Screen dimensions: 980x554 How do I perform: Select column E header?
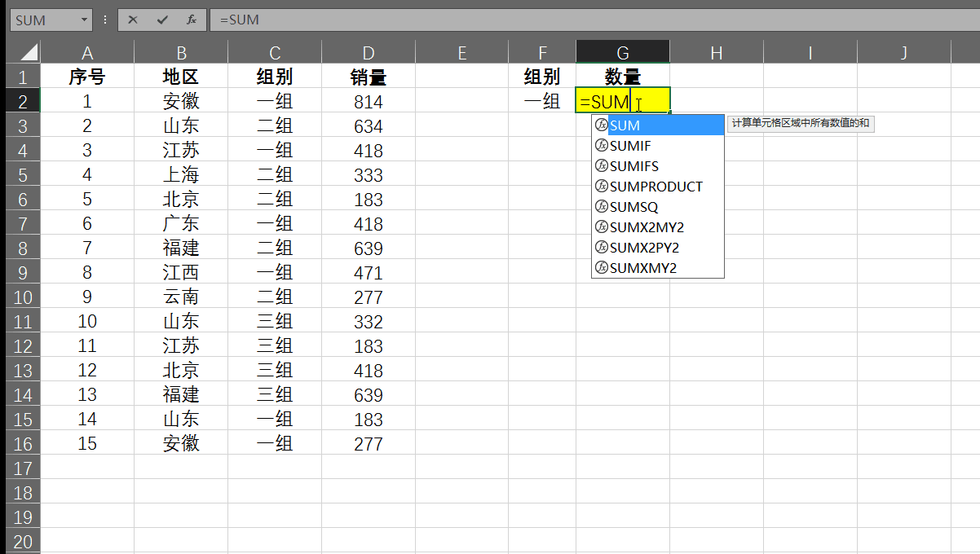461,53
